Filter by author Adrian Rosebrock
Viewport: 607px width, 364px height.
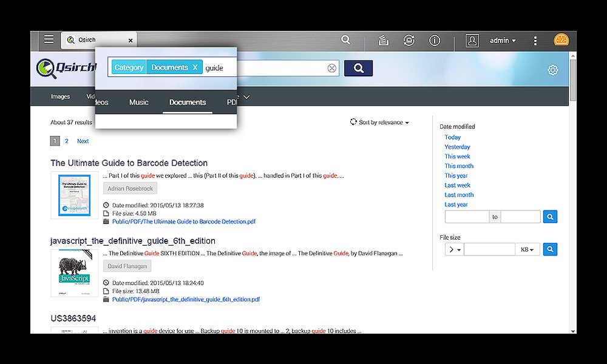pos(130,189)
